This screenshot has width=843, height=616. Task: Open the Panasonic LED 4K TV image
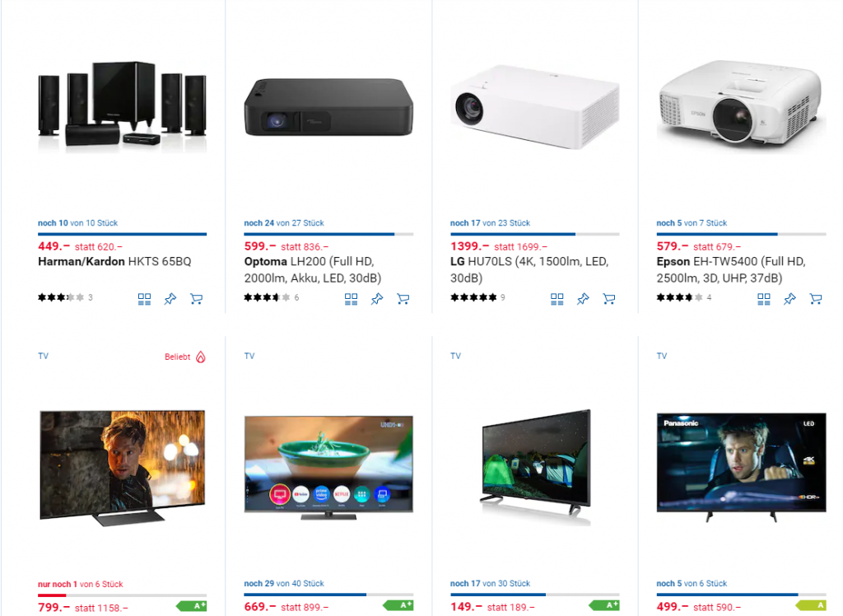[742, 467]
